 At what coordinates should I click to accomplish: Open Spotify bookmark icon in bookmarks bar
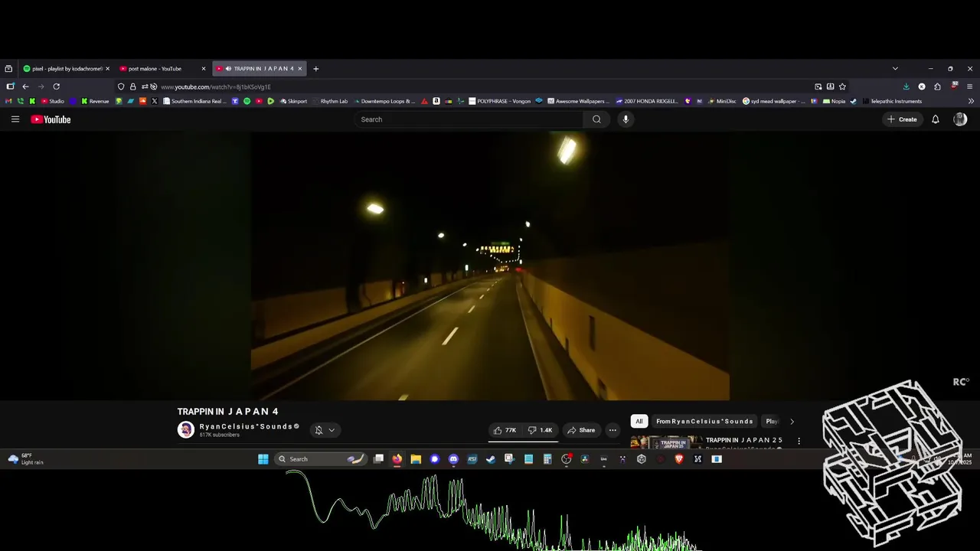(247, 101)
